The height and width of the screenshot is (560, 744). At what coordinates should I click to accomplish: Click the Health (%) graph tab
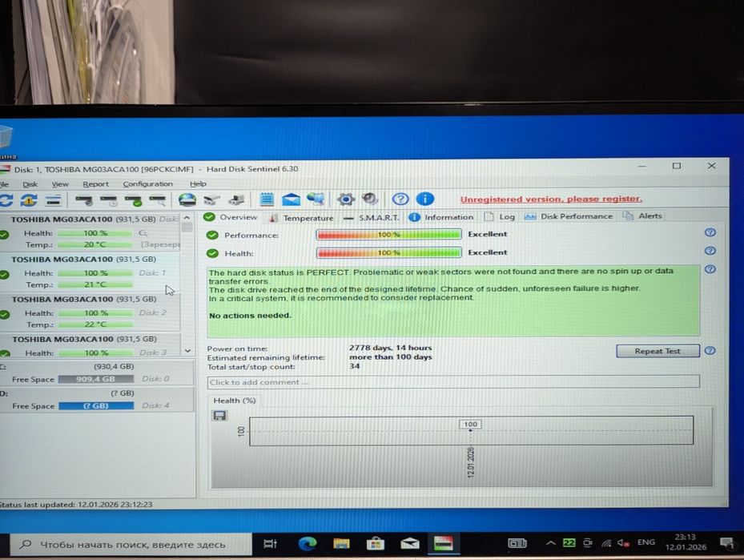click(x=235, y=401)
